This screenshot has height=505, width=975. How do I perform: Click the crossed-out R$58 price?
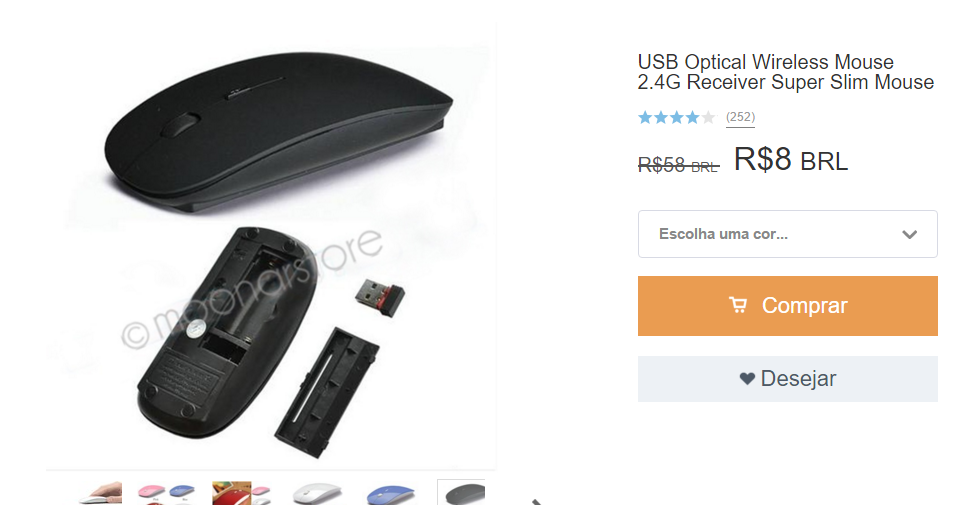pyautogui.click(x=678, y=165)
